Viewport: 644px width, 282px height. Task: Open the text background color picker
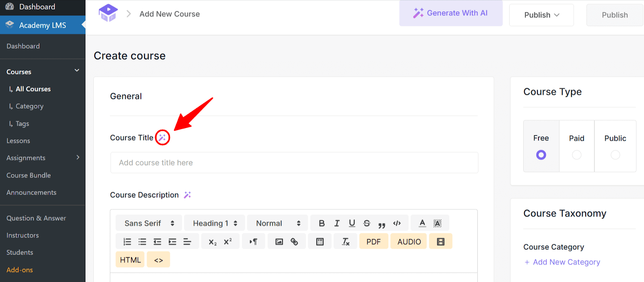[438, 223]
